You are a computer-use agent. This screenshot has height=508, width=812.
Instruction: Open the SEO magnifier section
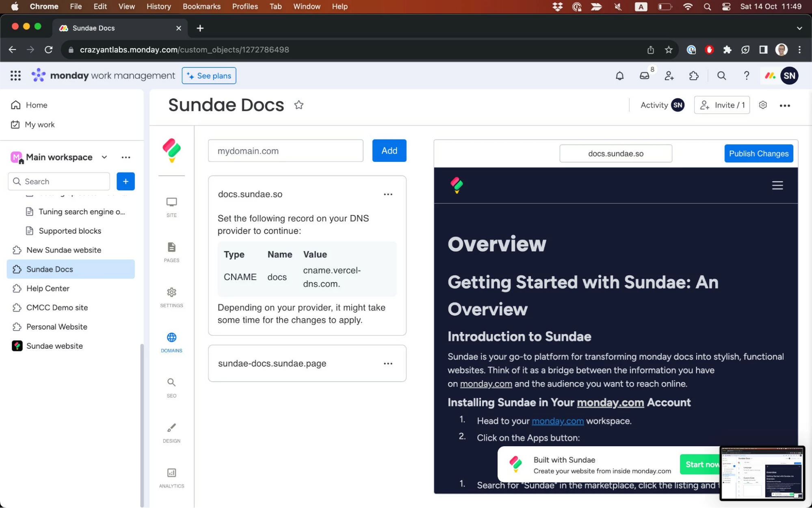171,387
